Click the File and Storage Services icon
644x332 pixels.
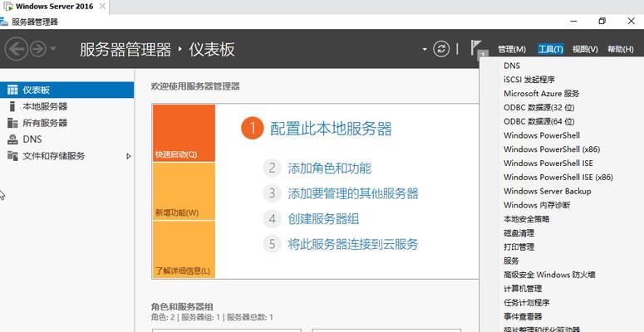pyautogui.click(x=12, y=156)
